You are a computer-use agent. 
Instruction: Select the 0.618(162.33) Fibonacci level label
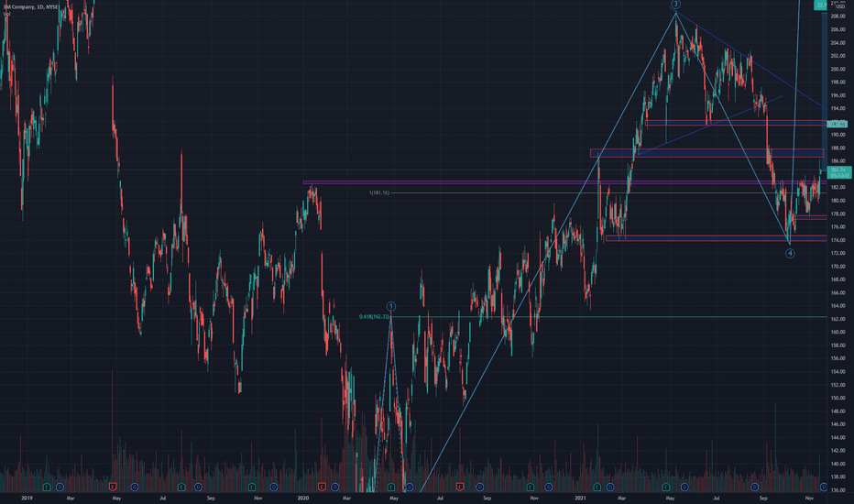pos(374,316)
